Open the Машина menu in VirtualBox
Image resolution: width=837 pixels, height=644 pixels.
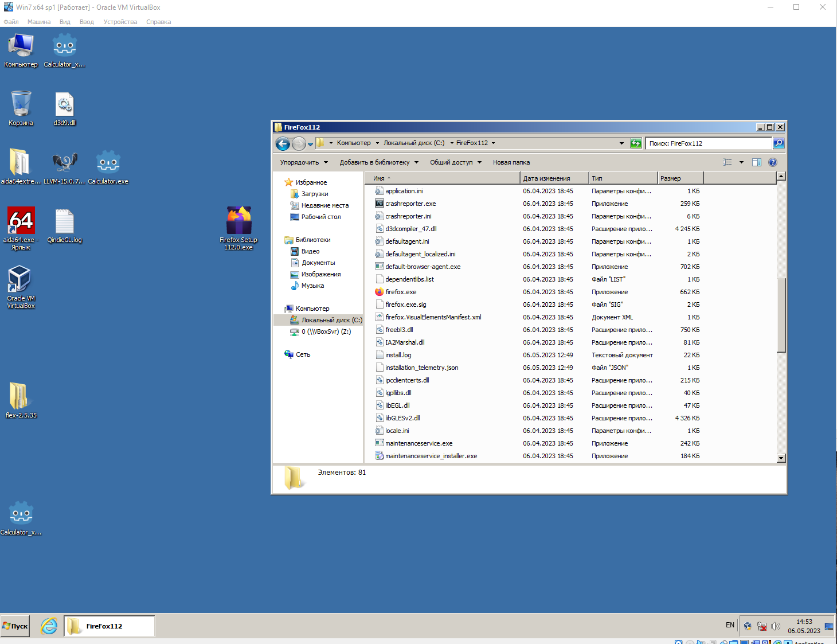(x=39, y=22)
